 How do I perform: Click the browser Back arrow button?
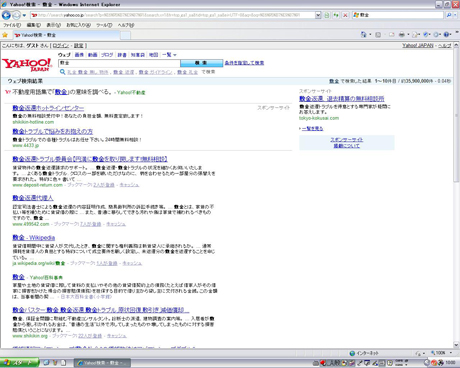tap(6, 15)
